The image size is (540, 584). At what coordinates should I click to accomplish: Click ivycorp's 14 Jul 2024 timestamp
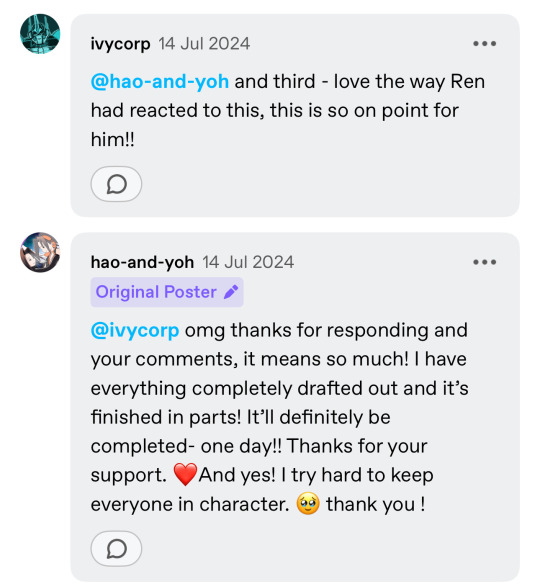[x=204, y=44]
